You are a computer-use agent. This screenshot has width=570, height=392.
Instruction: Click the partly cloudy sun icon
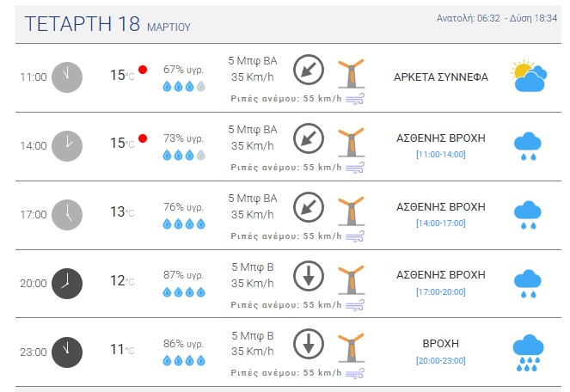pyautogui.click(x=527, y=77)
